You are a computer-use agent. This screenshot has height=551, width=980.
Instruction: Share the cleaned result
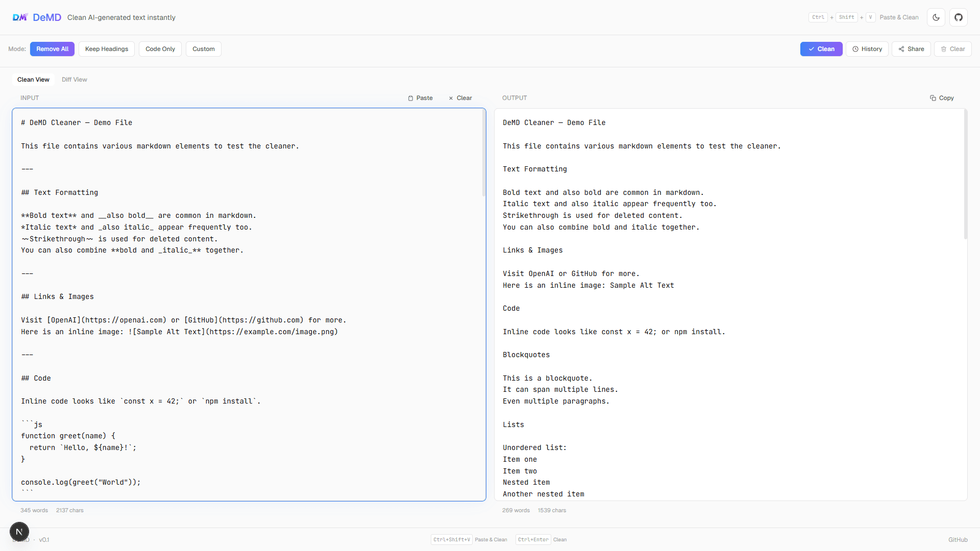click(x=911, y=49)
